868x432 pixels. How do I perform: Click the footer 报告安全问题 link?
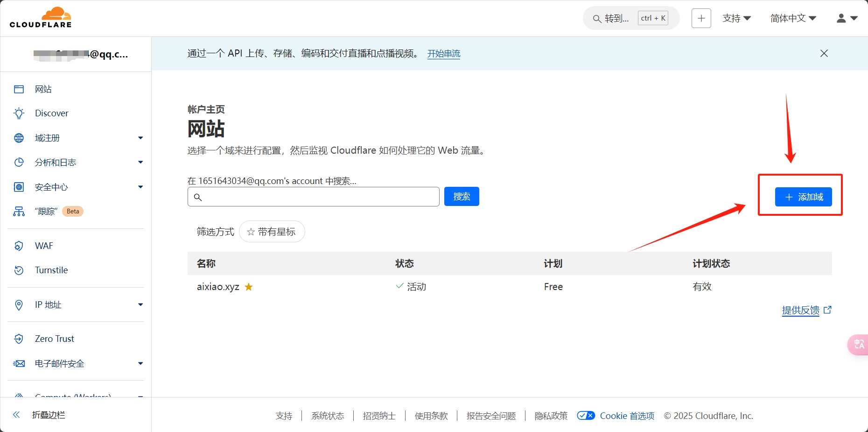pyautogui.click(x=491, y=416)
